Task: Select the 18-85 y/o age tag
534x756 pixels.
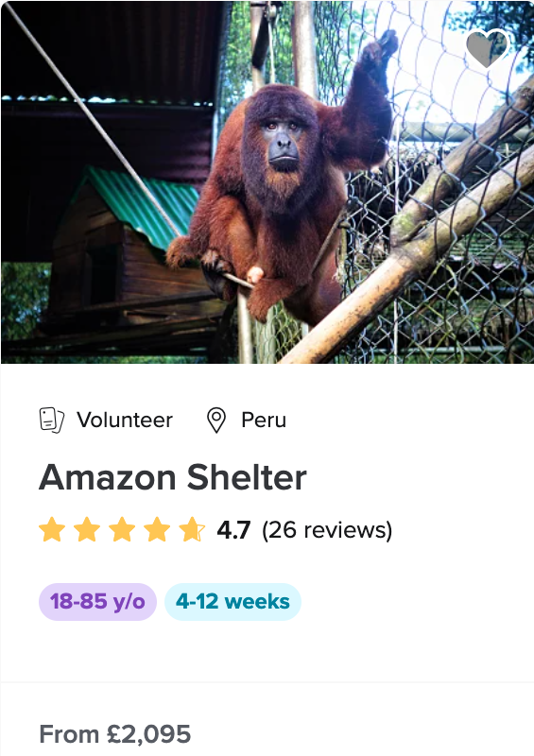Action: point(97,602)
